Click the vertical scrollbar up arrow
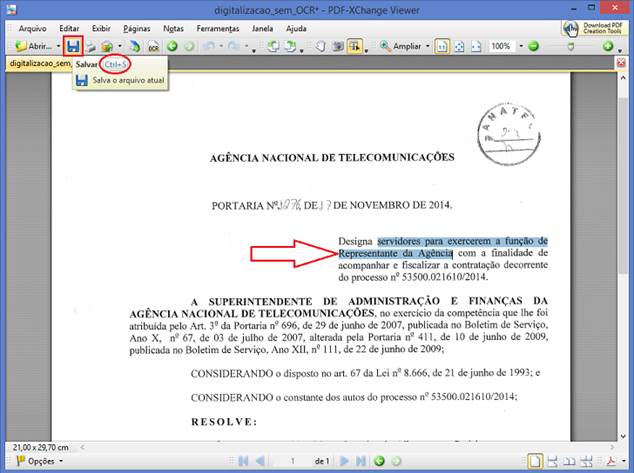This screenshot has height=473, width=634. 623,78
